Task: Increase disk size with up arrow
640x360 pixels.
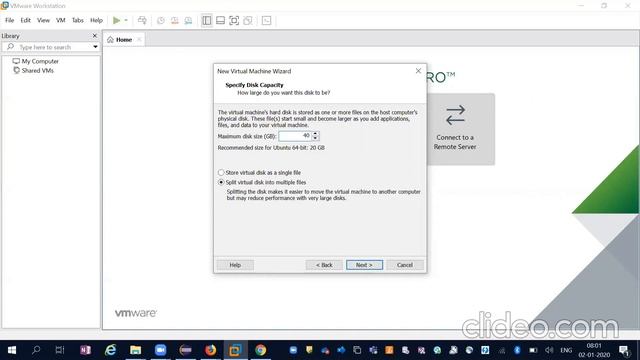Action: tap(315, 133)
